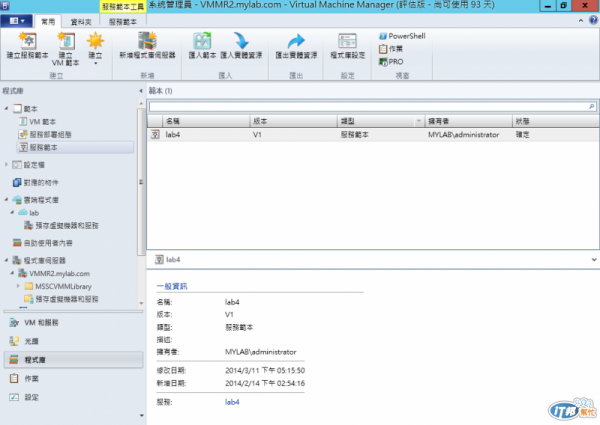Select 服務範本 tree node

point(76,147)
